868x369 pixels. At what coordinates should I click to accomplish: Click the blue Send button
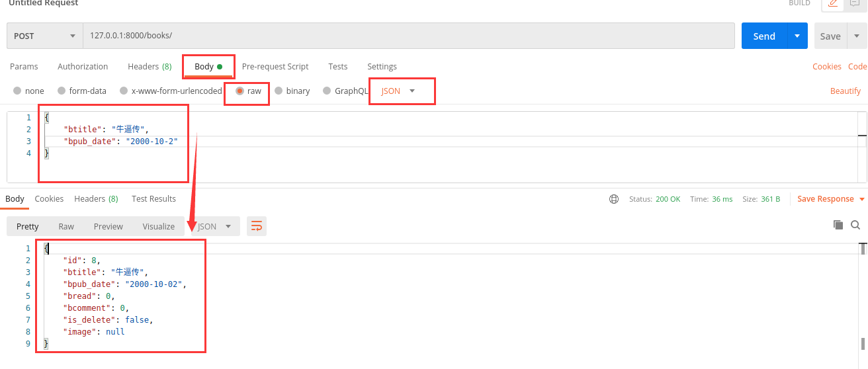click(764, 36)
